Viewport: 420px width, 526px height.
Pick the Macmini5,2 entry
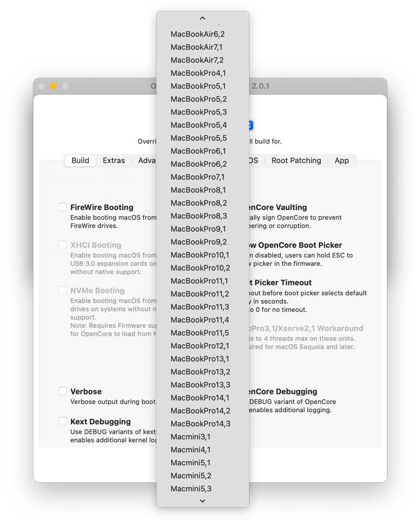click(203, 476)
